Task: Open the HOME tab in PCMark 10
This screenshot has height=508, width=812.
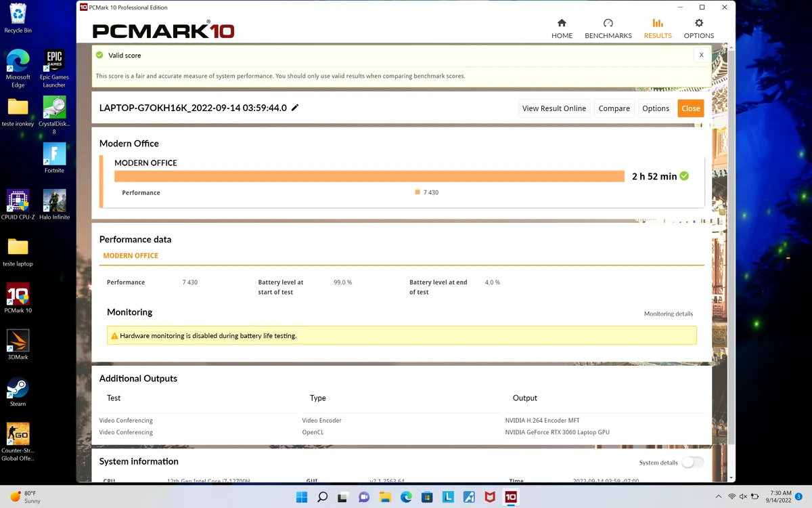Action: coord(562,28)
